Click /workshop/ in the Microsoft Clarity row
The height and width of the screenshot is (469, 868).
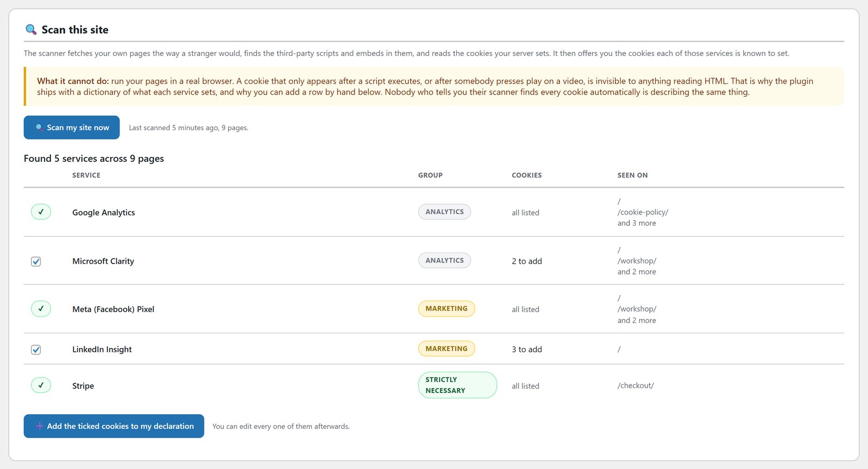coord(637,261)
